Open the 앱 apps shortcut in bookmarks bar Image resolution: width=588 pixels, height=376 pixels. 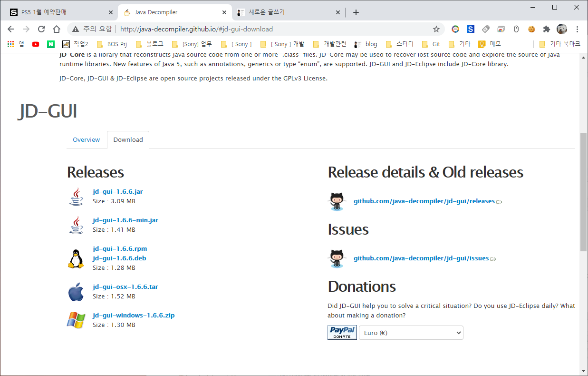(16, 44)
